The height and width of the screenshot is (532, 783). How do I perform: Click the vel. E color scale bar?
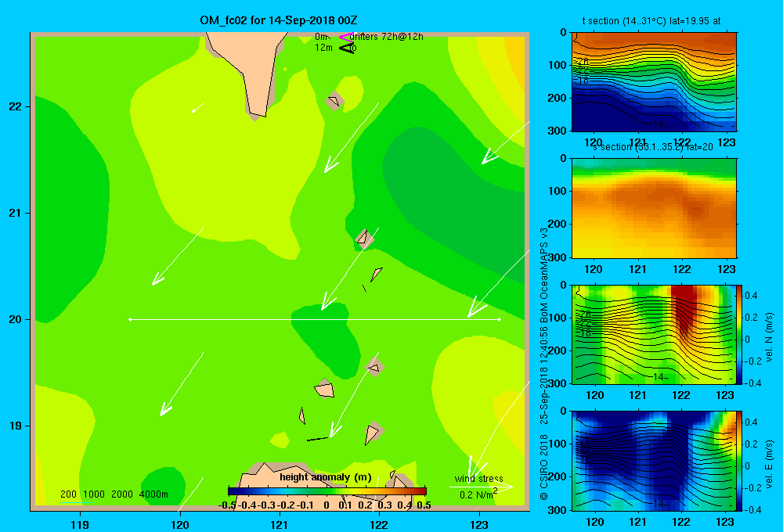(740, 461)
